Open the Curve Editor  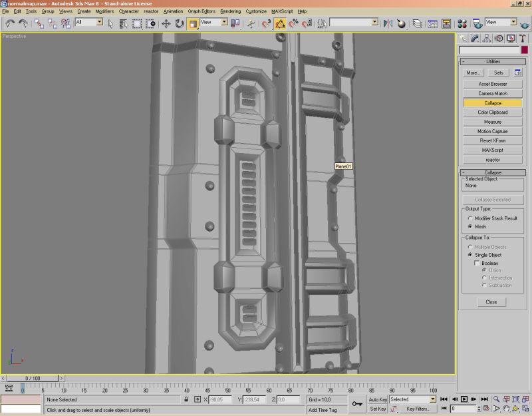coord(432,23)
